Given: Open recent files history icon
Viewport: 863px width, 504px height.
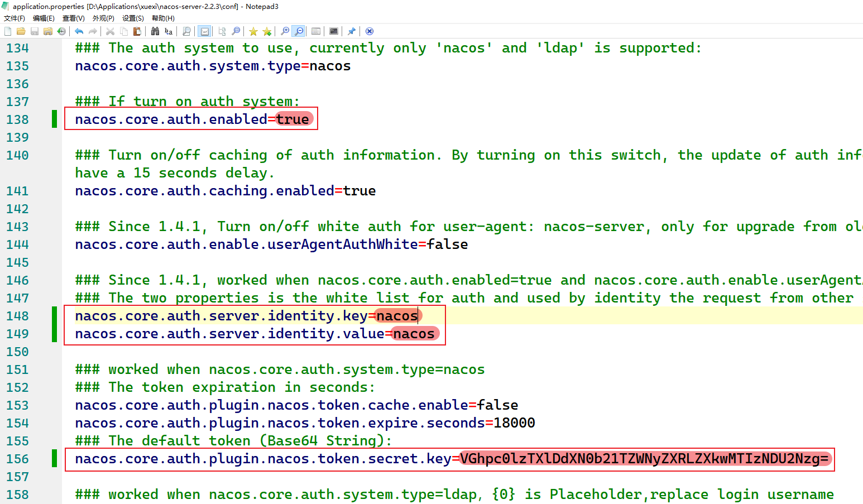Looking at the screenshot, I should pos(61,31).
